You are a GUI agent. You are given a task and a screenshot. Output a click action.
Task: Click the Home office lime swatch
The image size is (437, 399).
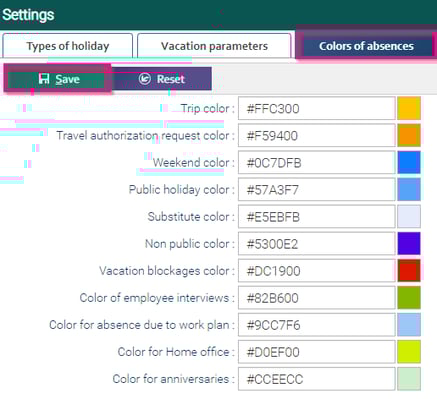coord(409,352)
